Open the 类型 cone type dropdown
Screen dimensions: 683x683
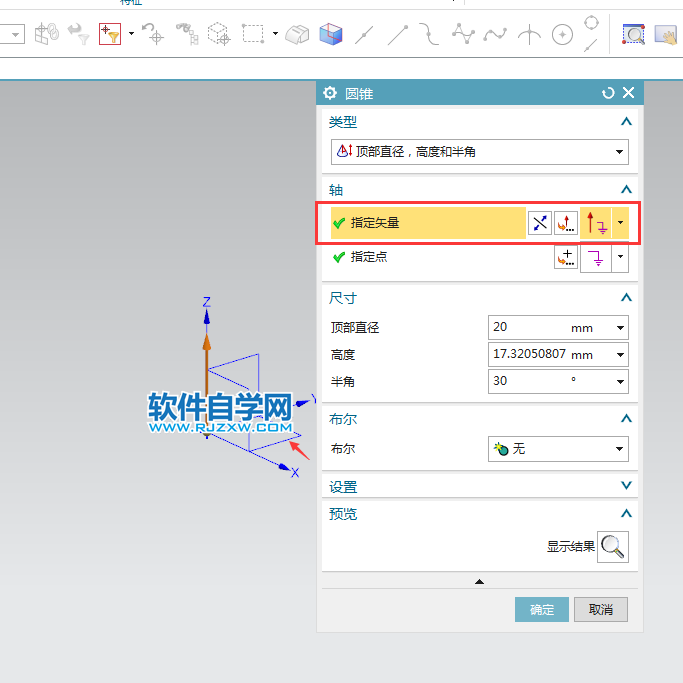click(x=479, y=152)
